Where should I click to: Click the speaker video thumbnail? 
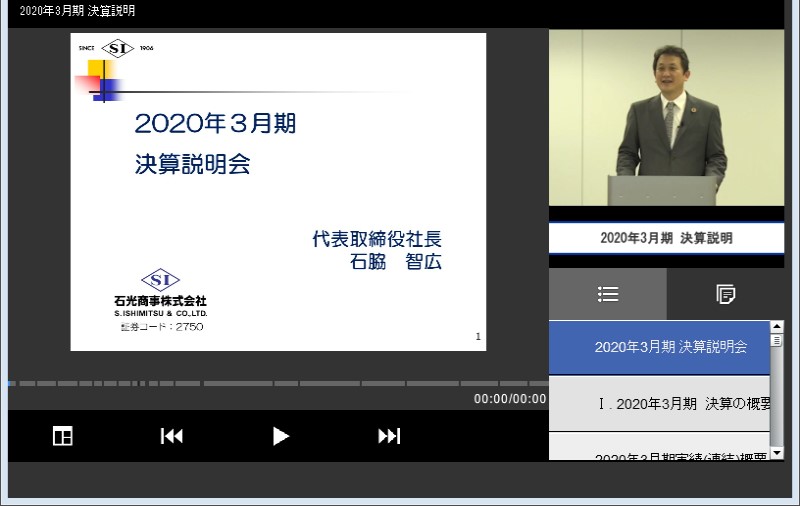click(666, 118)
